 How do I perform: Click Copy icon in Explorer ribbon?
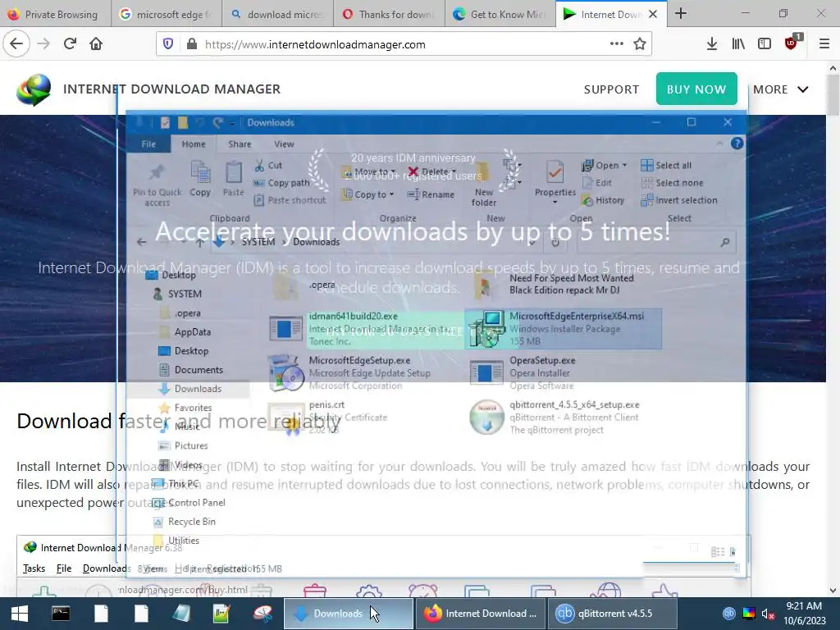tap(200, 180)
